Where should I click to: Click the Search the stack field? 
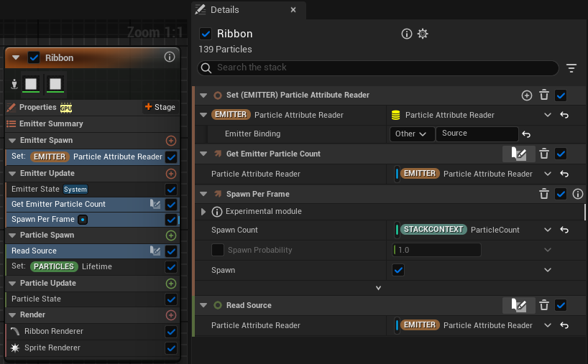click(378, 67)
